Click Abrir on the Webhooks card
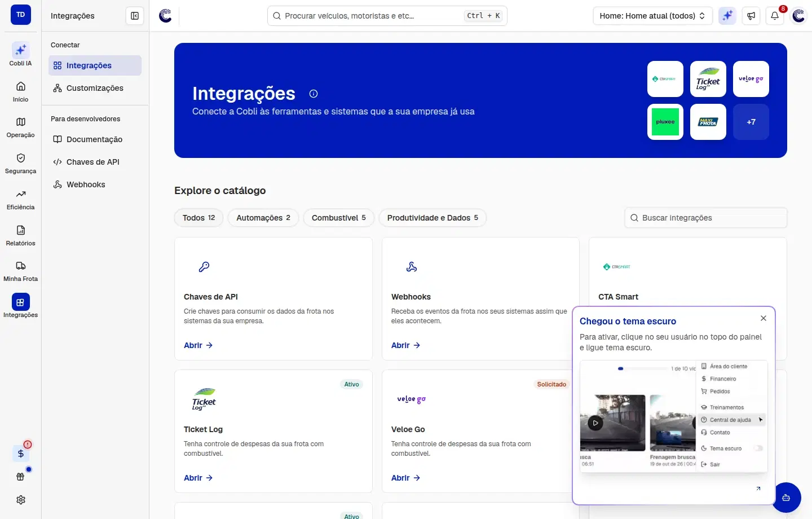 pos(405,345)
